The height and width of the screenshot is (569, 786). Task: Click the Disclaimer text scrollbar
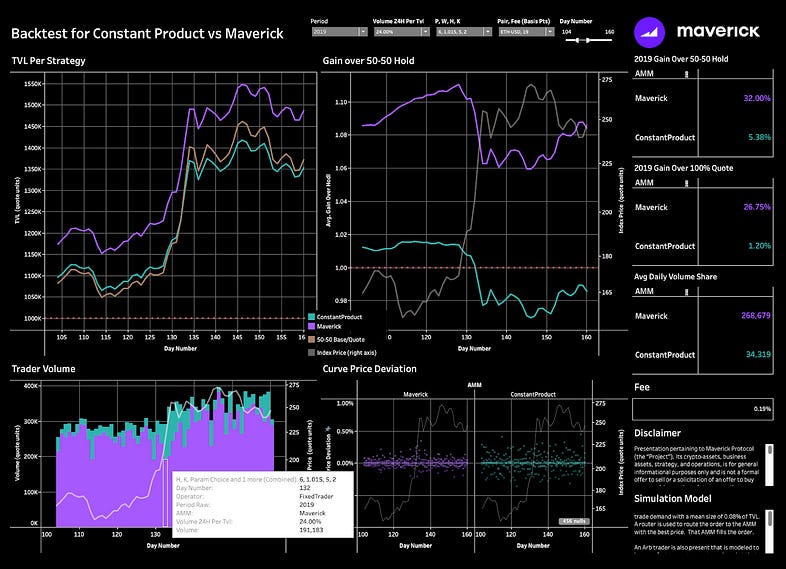tap(769, 464)
